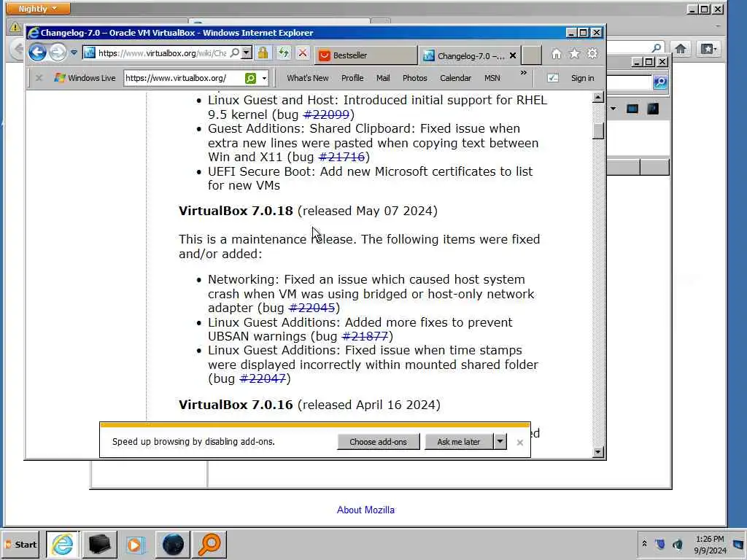
Task: Open IE Tools gear icon
Action: point(592,54)
